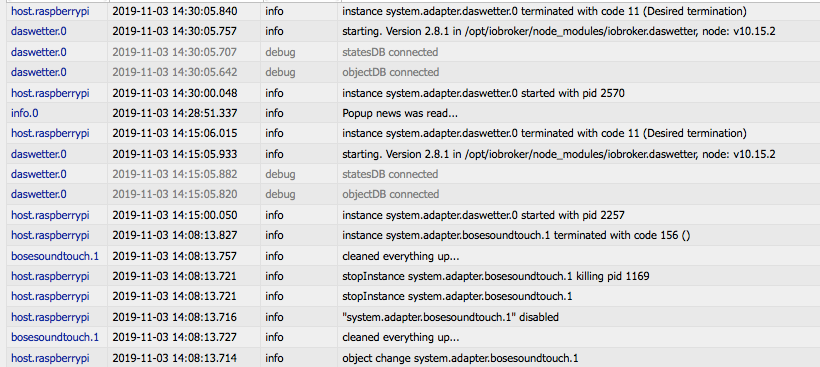
Task: Select daswetter.0 source at 14:30:05.757
Action: tap(39, 31)
